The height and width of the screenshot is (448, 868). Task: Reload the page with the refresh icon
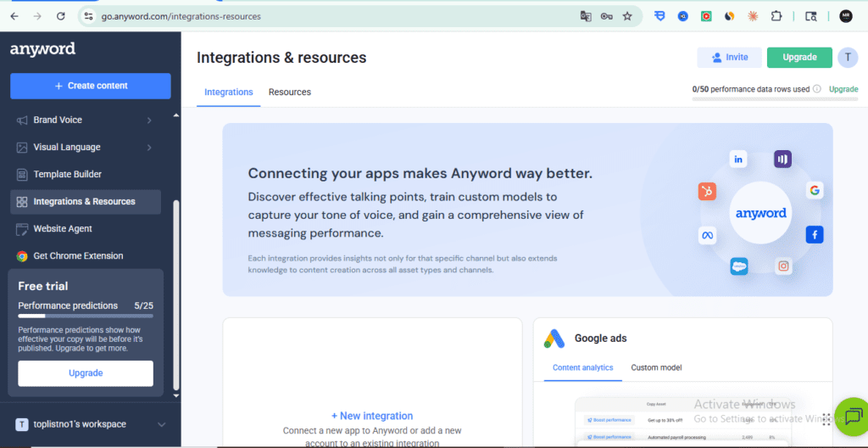click(x=61, y=17)
